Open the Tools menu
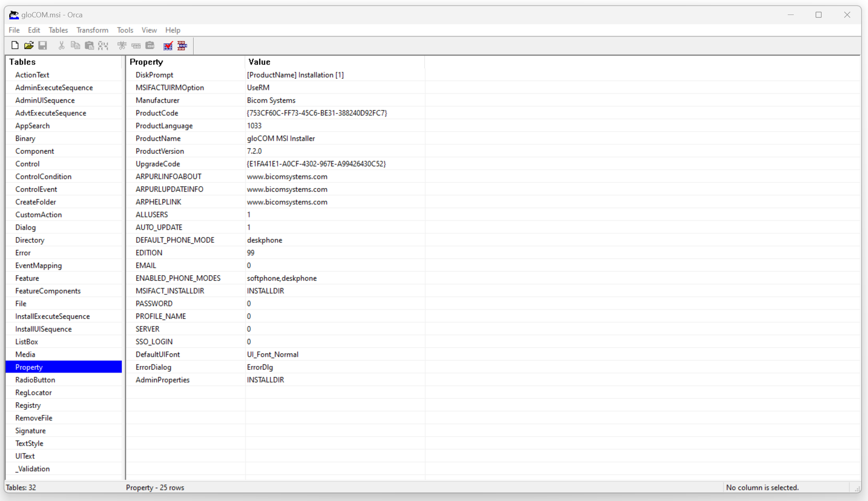 (x=125, y=30)
